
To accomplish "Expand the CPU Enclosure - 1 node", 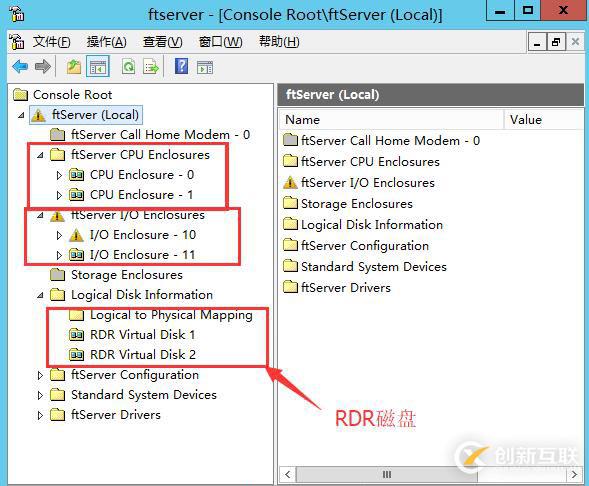I will pos(59,195).
